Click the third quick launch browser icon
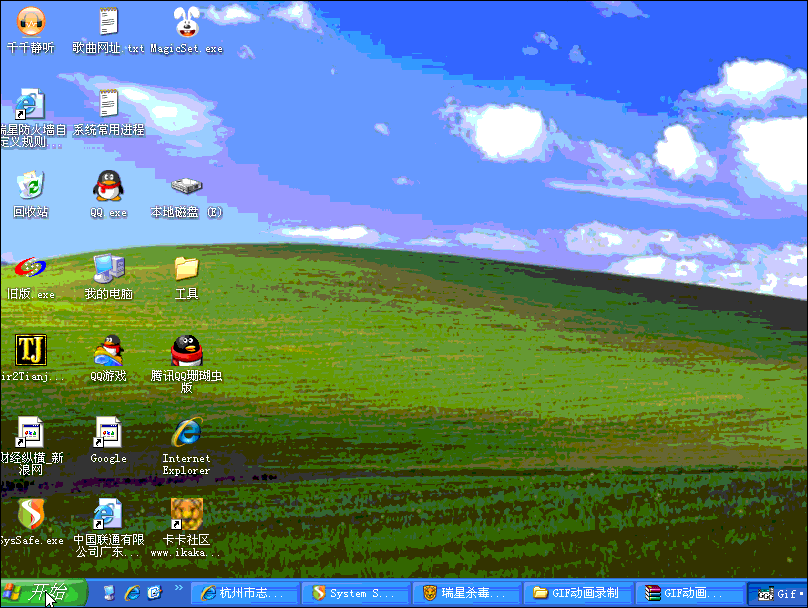 click(x=155, y=593)
